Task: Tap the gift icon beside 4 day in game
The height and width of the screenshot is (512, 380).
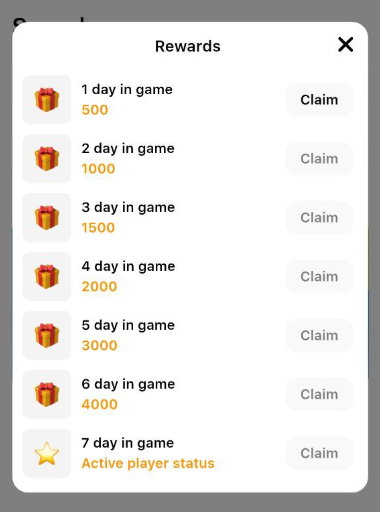Action: pyautogui.click(x=47, y=276)
